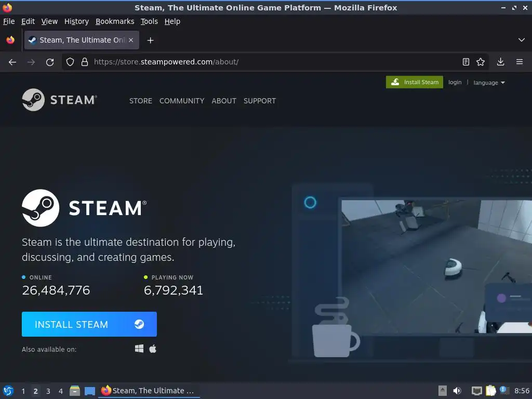The image size is (532, 399).
Task: Open the View menu
Action: [x=49, y=21]
